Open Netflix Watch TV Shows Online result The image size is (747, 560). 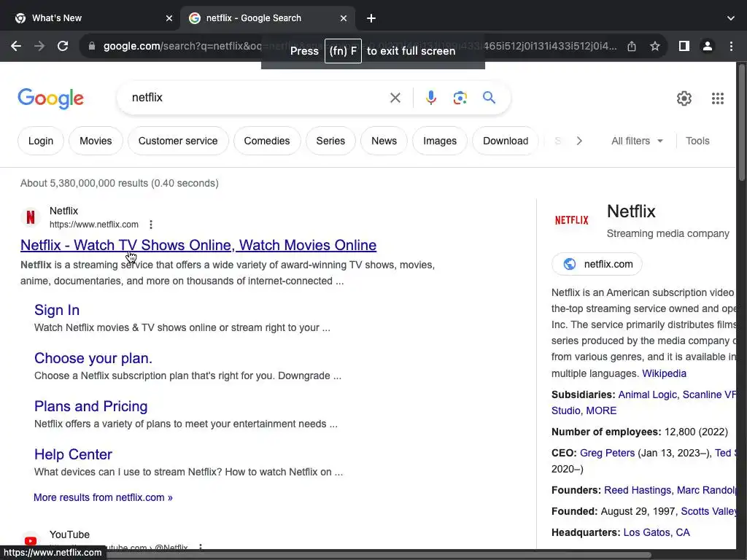[x=198, y=245]
